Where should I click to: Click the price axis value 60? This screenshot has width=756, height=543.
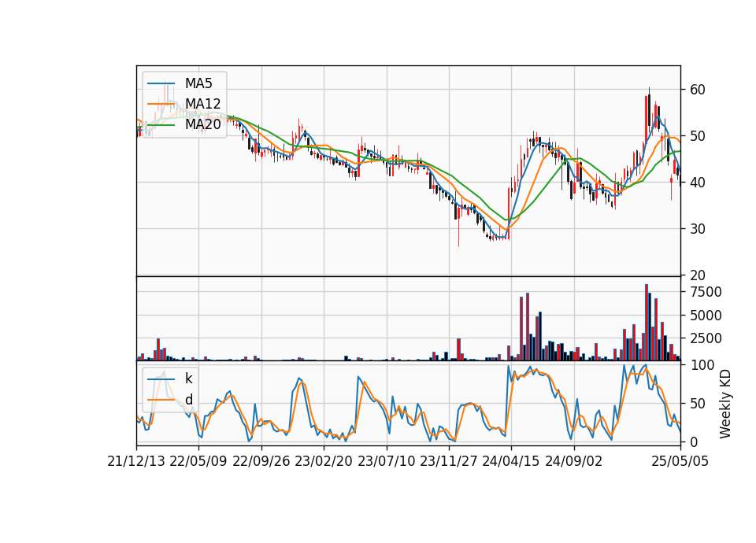click(x=697, y=90)
